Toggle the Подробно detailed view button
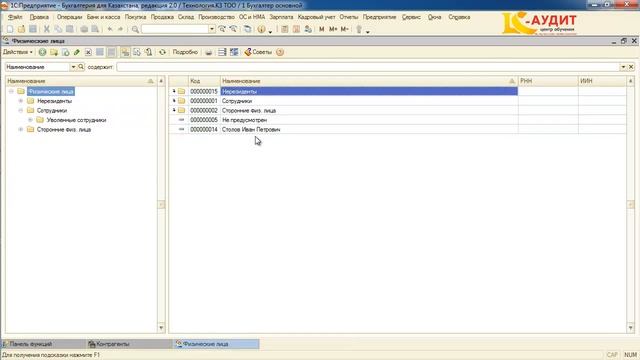This screenshot has height=360, width=640. point(185,52)
